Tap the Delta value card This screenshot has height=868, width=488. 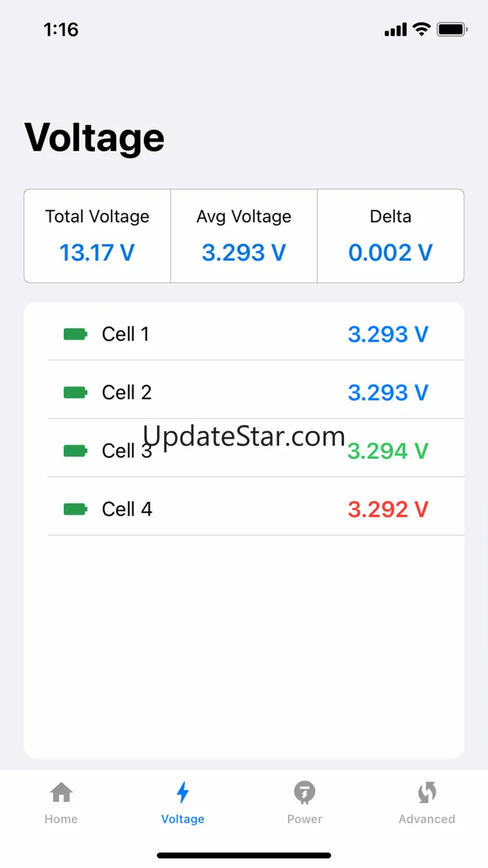pyautogui.click(x=390, y=236)
